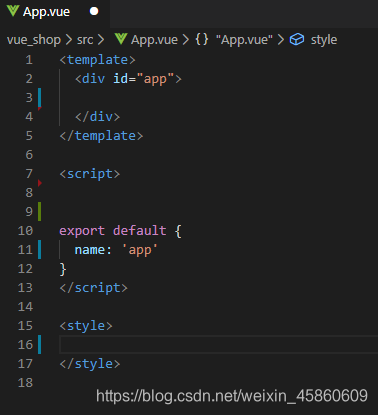
Task: Open the src breadcrumb folder
Action: click(85, 40)
